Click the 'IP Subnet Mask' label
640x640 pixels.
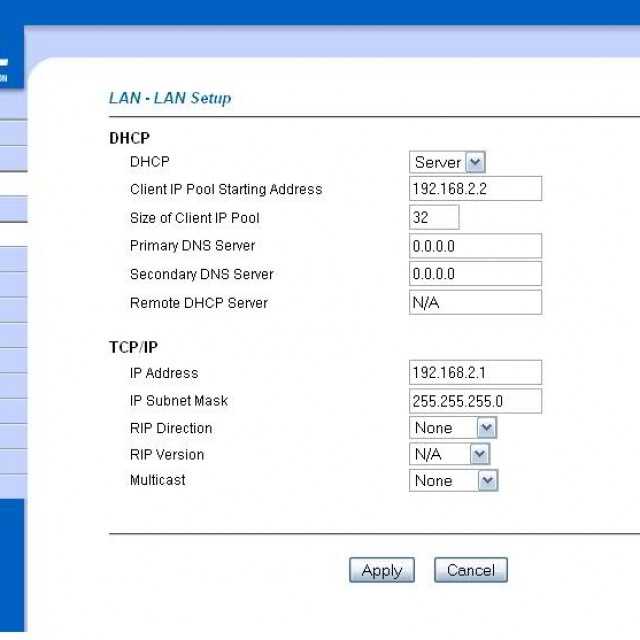(179, 401)
